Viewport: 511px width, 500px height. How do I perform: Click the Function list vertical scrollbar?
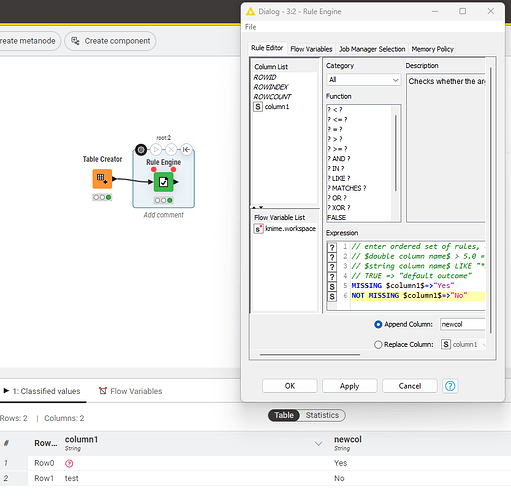(x=396, y=153)
